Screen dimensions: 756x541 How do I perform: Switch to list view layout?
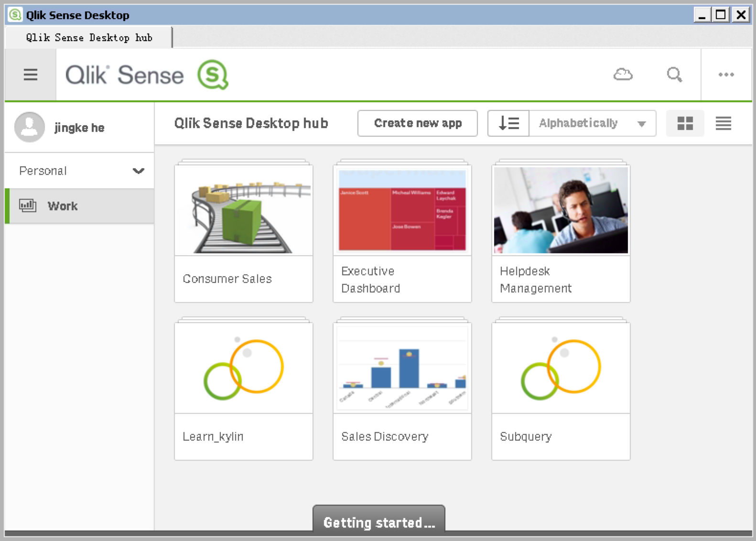723,123
